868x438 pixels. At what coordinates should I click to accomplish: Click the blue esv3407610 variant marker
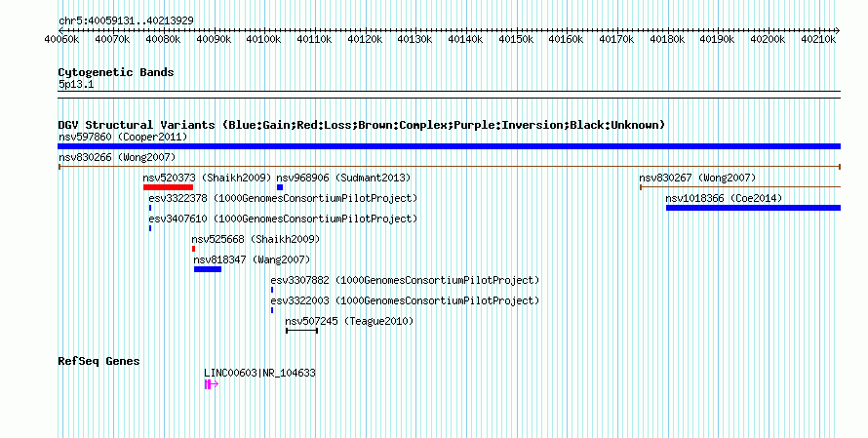click(150, 228)
